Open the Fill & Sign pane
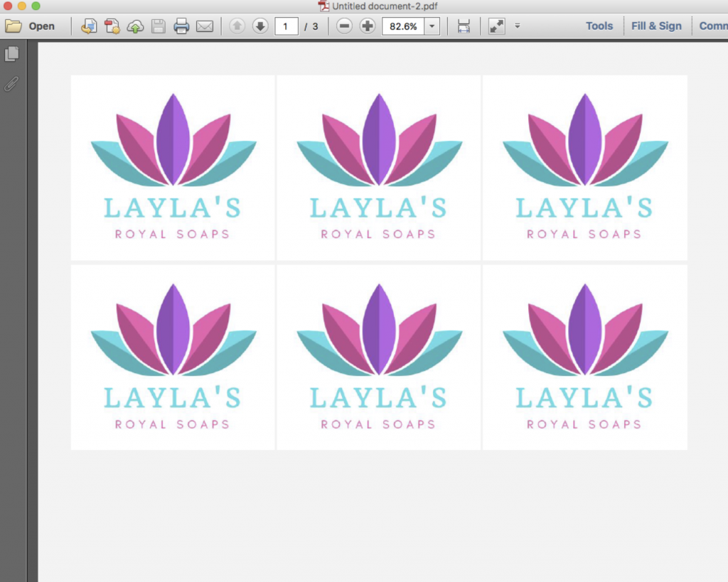 point(656,26)
